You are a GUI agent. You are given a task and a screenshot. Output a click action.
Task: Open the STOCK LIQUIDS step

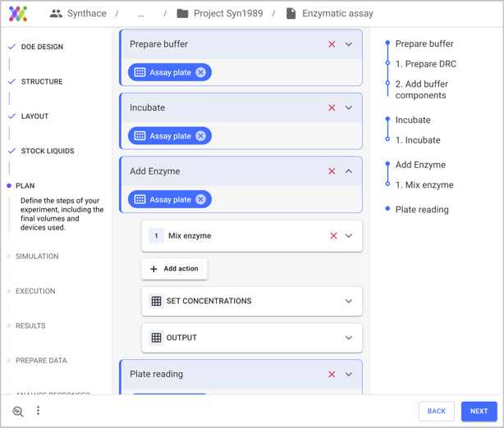point(47,152)
